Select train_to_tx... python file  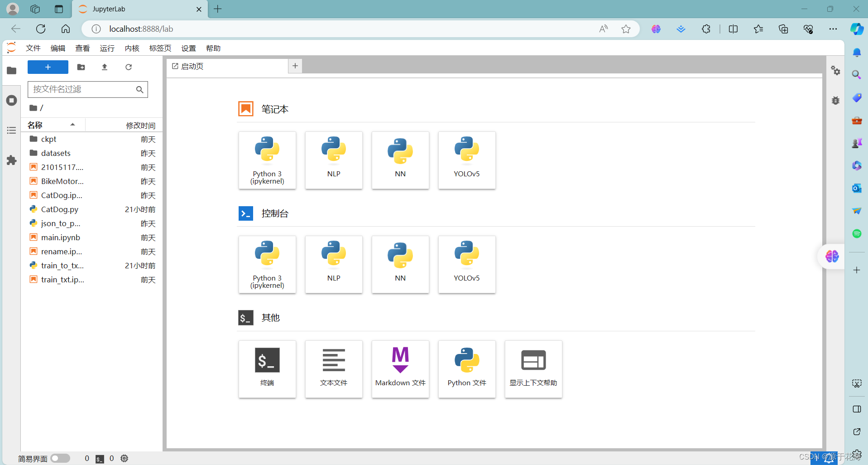(x=92, y=266)
